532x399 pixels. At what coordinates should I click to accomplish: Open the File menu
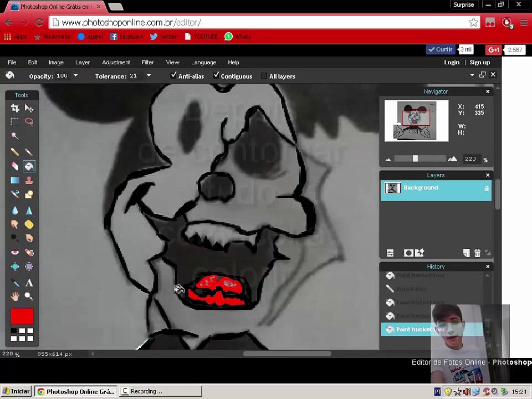click(12, 63)
